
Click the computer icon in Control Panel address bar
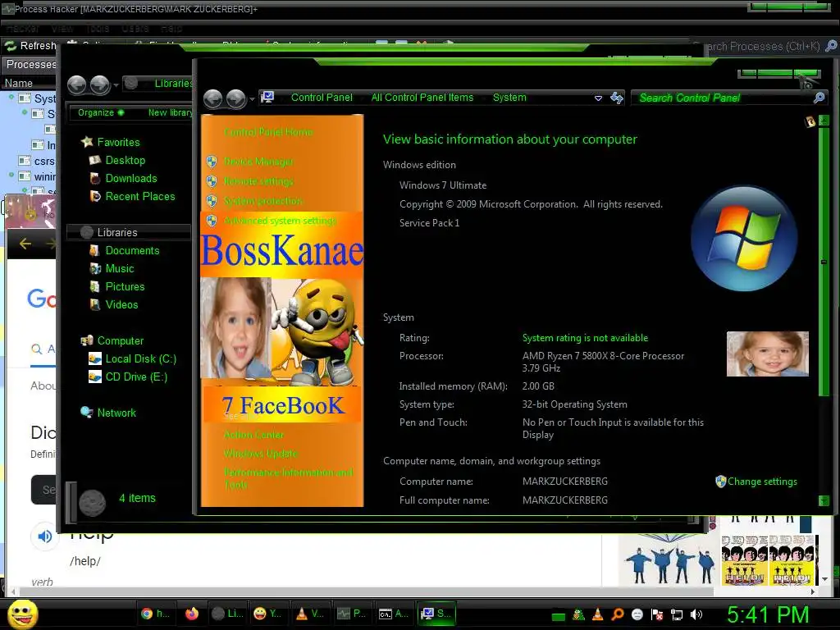click(267, 97)
